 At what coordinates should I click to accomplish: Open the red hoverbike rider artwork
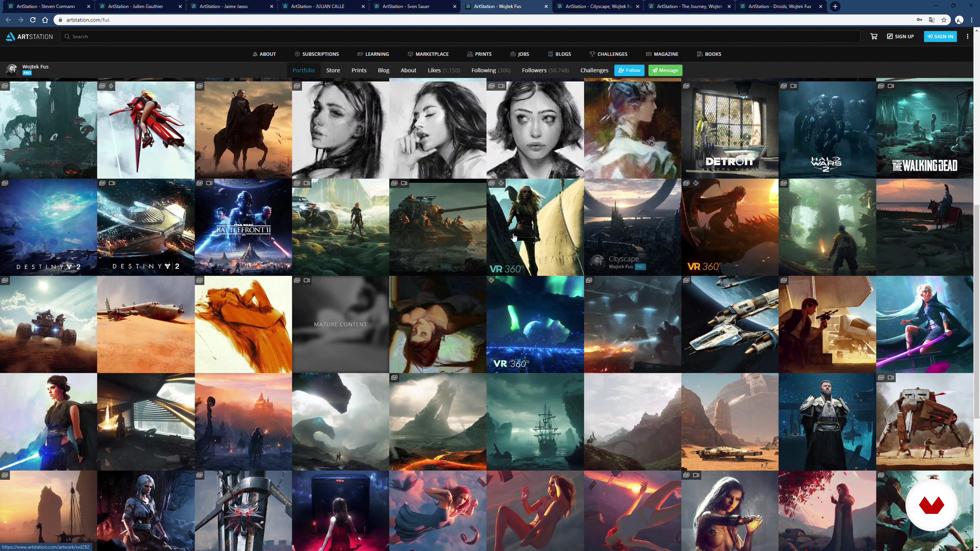pyautogui.click(x=146, y=130)
